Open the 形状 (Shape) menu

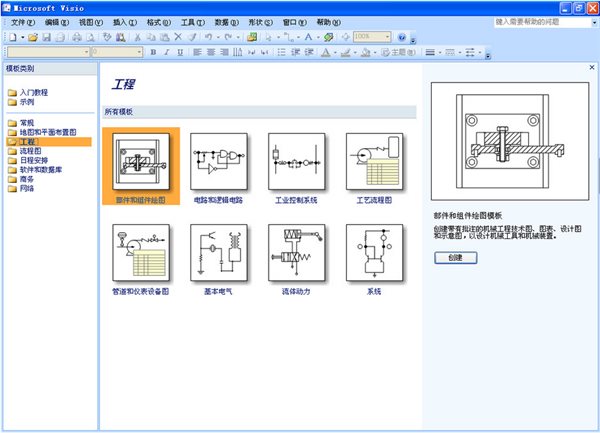pos(261,23)
